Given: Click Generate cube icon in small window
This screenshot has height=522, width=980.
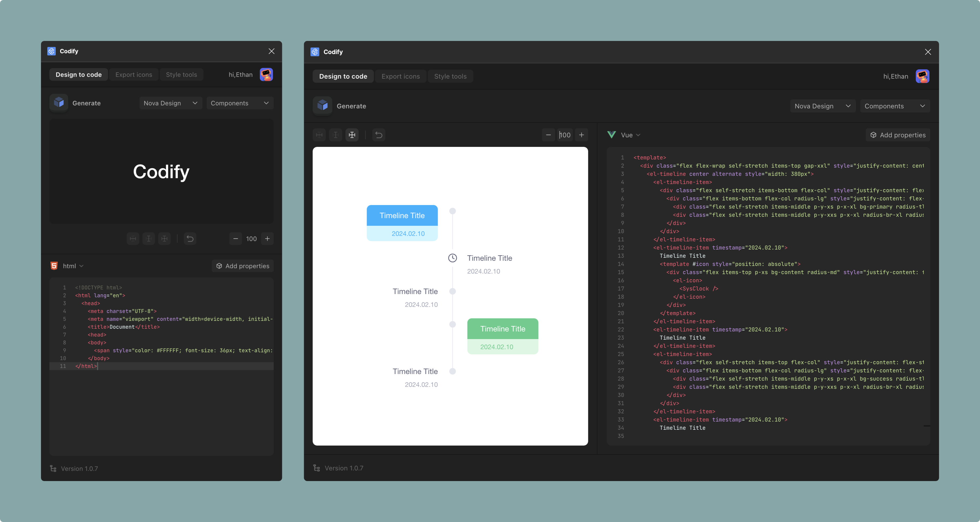Looking at the screenshot, I should pos(58,103).
